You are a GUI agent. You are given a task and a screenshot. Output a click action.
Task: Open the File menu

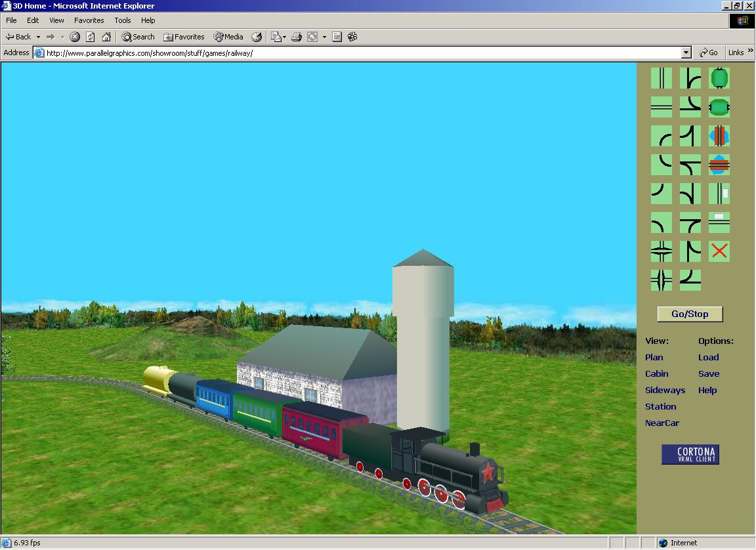[11, 20]
